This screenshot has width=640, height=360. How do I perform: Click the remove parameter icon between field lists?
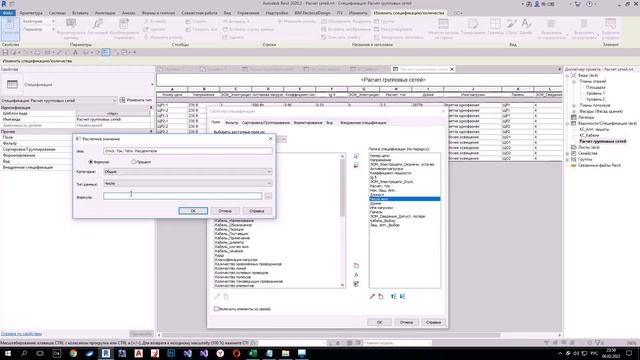pos(356,165)
